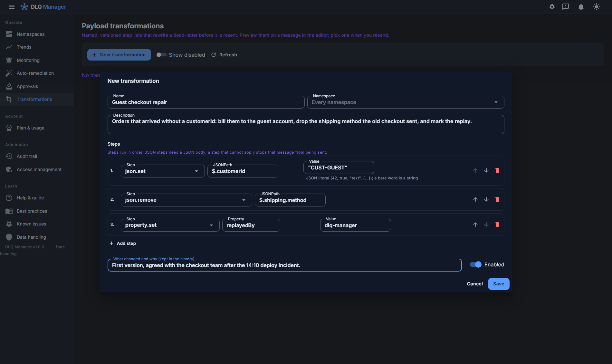Click Add step
The height and width of the screenshot is (364, 612).
[123, 243]
